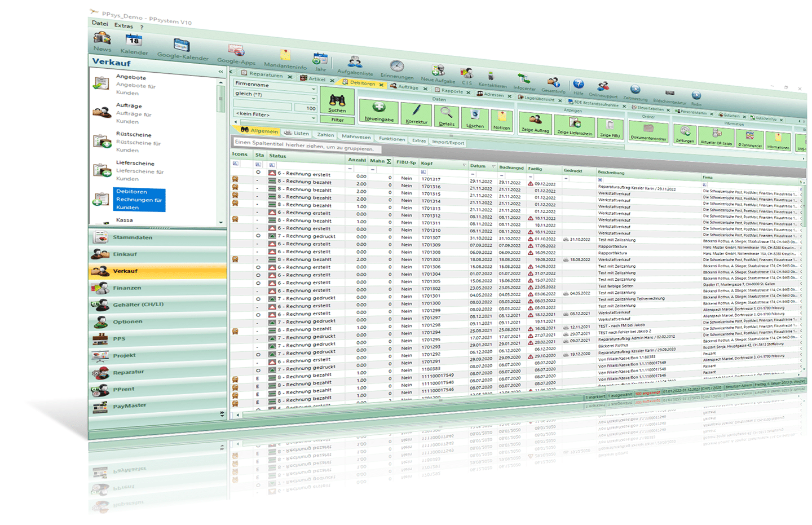
Task: Select the Stammdaten module
Action: 158,237
